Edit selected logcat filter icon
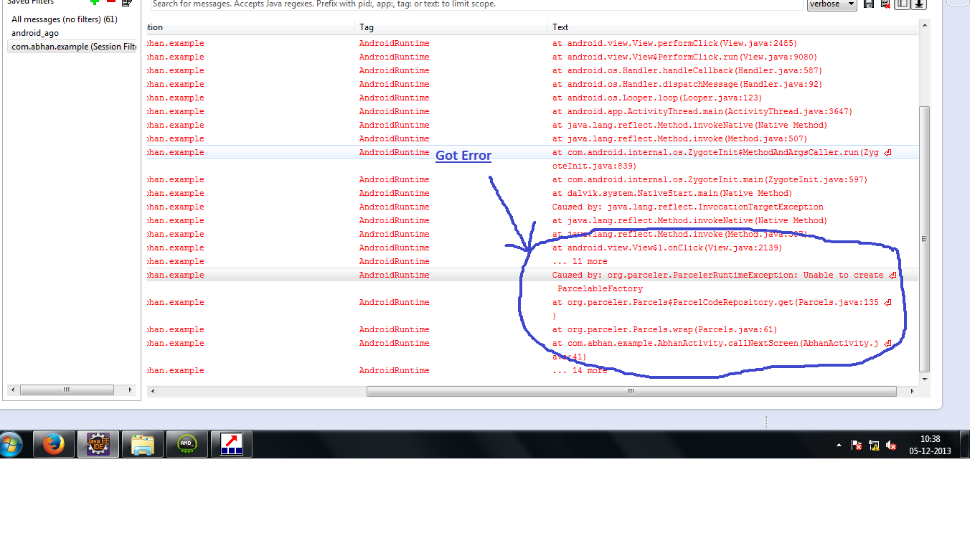The width and height of the screenshot is (980, 551). [x=127, y=2]
